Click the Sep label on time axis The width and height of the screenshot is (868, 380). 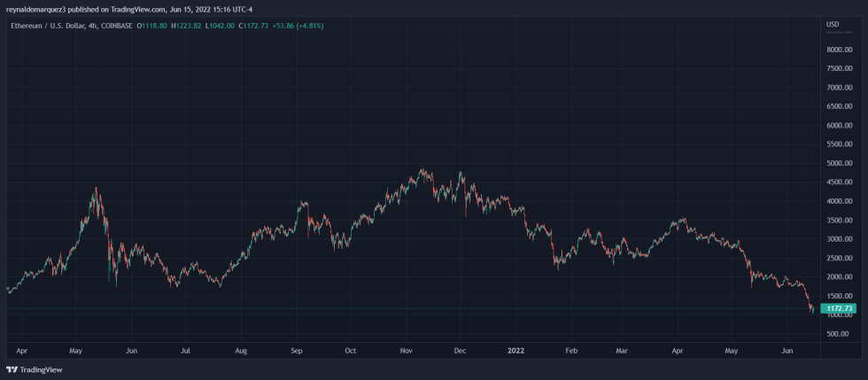pos(296,350)
